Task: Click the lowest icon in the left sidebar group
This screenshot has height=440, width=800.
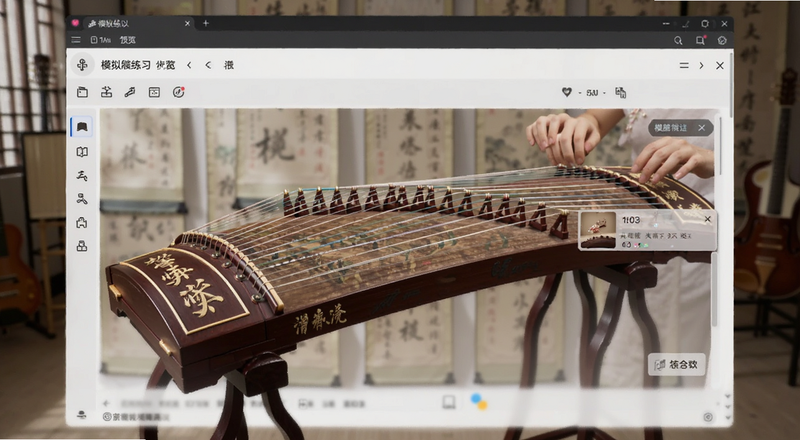Action: [x=82, y=247]
